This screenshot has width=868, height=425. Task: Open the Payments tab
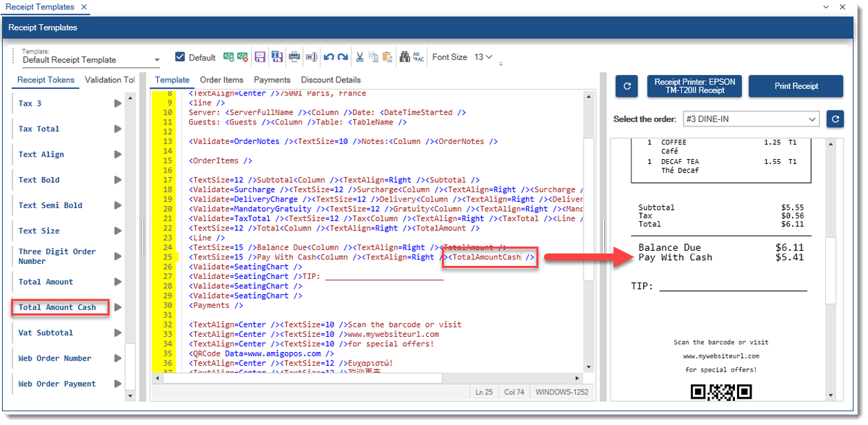[272, 80]
